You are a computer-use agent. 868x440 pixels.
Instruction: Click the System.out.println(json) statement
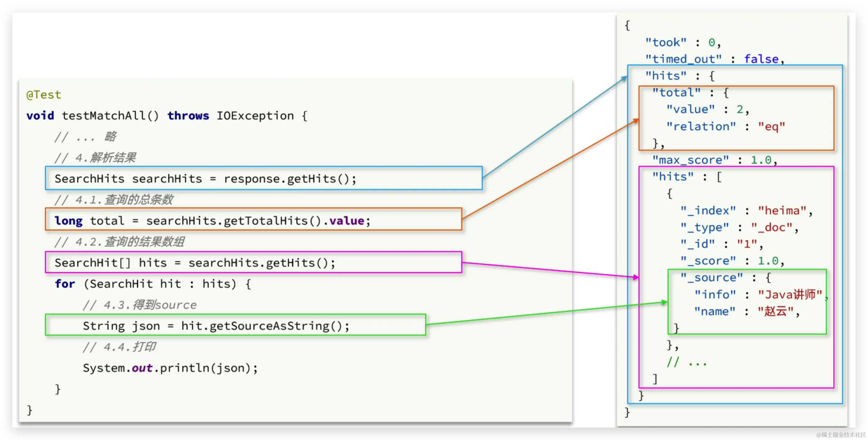coord(170,368)
